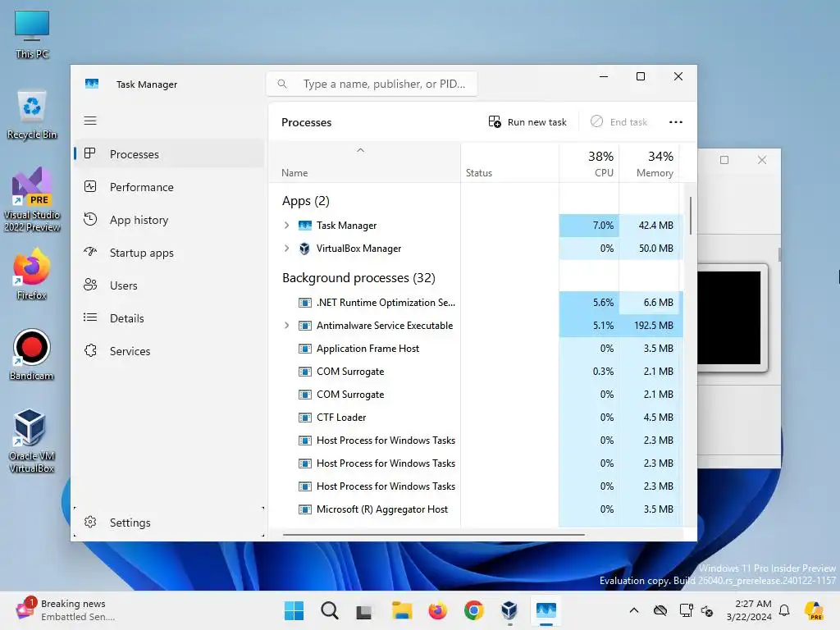Viewport: 840px width, 630px height.
Task: Switch to the Startup apps page
Action: pyautogui.click(x=169, y=253)
